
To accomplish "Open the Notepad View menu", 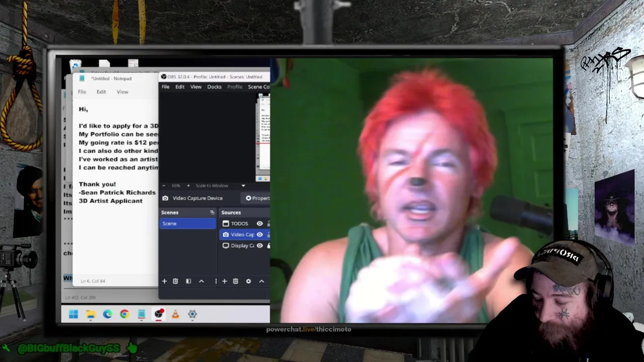I will tap(122, 92).
